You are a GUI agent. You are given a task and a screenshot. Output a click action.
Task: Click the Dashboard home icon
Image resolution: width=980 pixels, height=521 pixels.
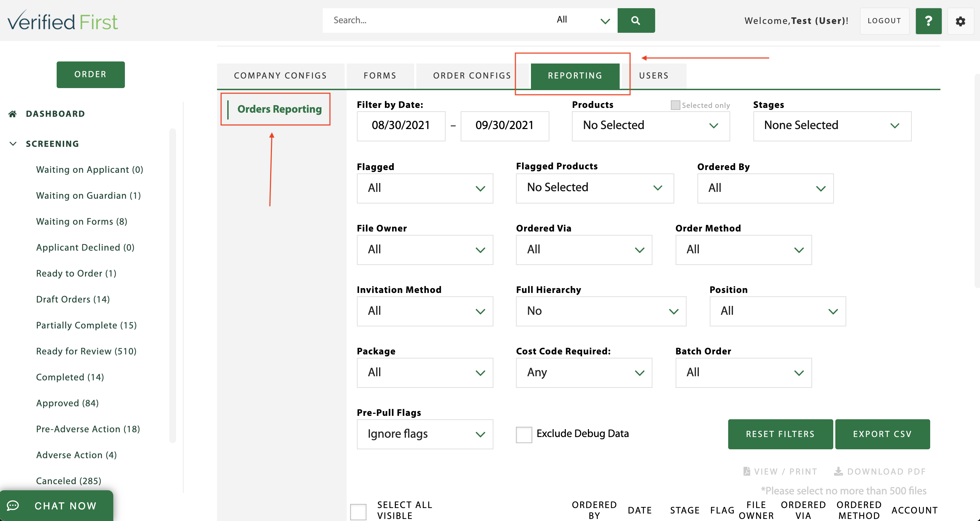tap(13, 114)
